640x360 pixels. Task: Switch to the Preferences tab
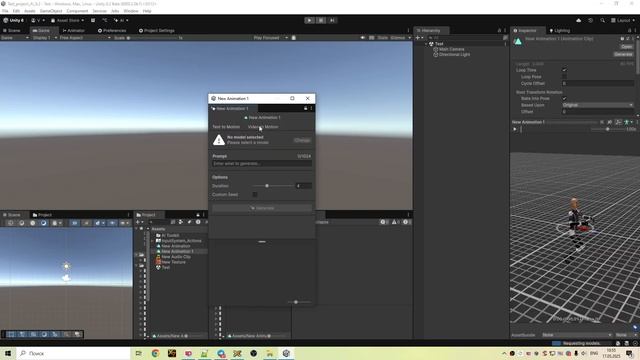112,31
